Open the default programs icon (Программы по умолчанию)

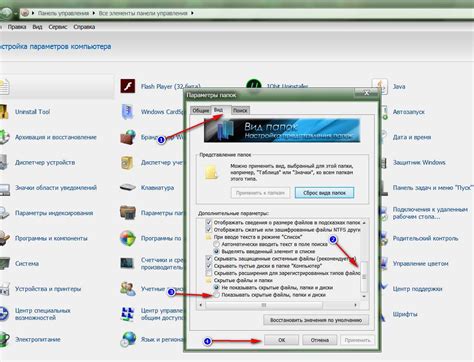128,238
